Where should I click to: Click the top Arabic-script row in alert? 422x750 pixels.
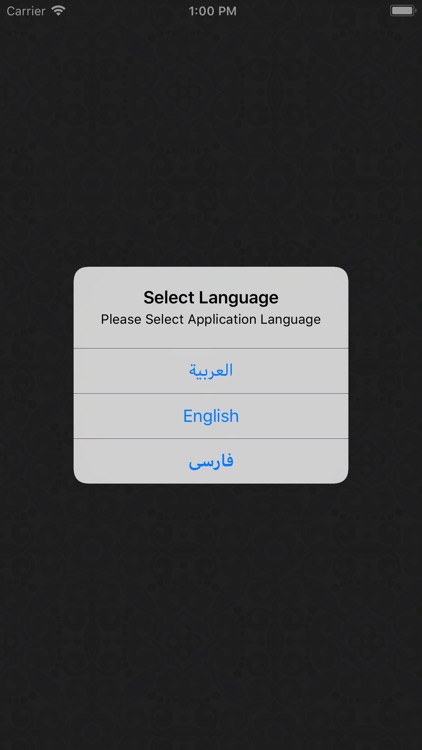coord(211,371)
